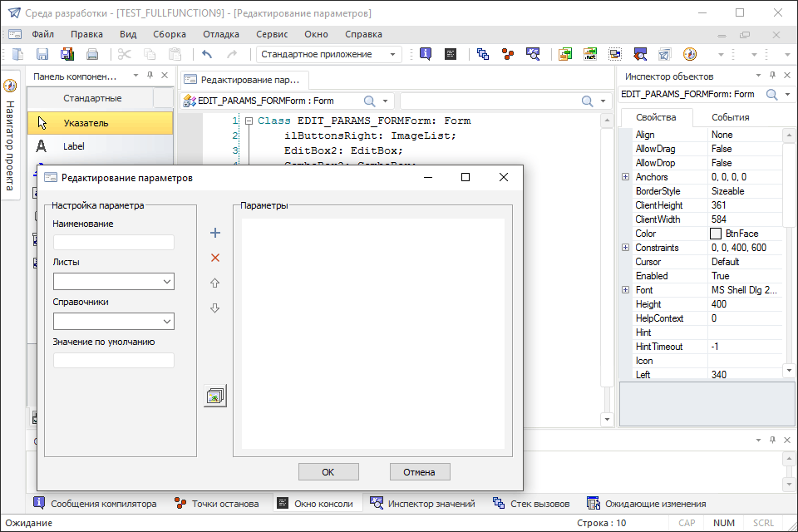798x532 pixels.
Task: Click the move-down arrow icon in the dialog
Action: (x=215, y=308)
